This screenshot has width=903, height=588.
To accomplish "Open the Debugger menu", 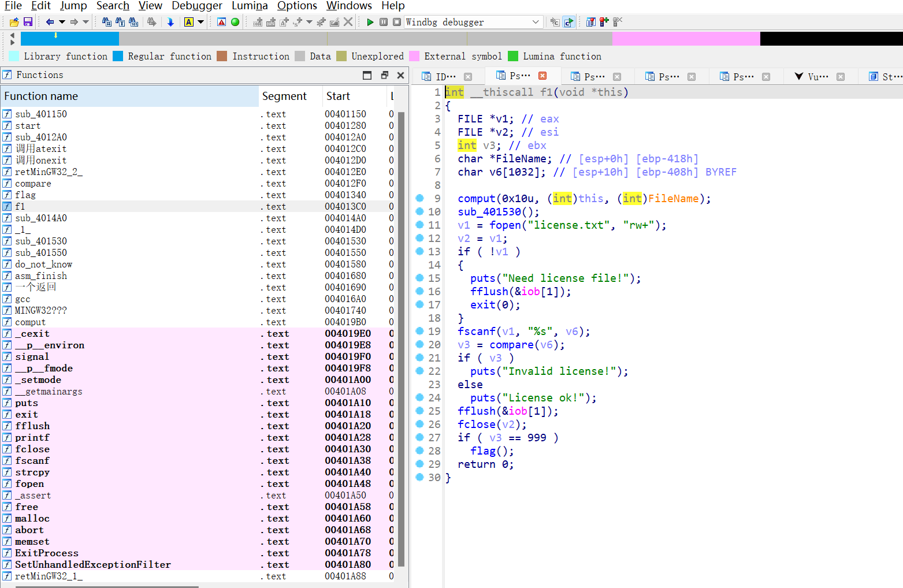I will (x=197, y=6).
